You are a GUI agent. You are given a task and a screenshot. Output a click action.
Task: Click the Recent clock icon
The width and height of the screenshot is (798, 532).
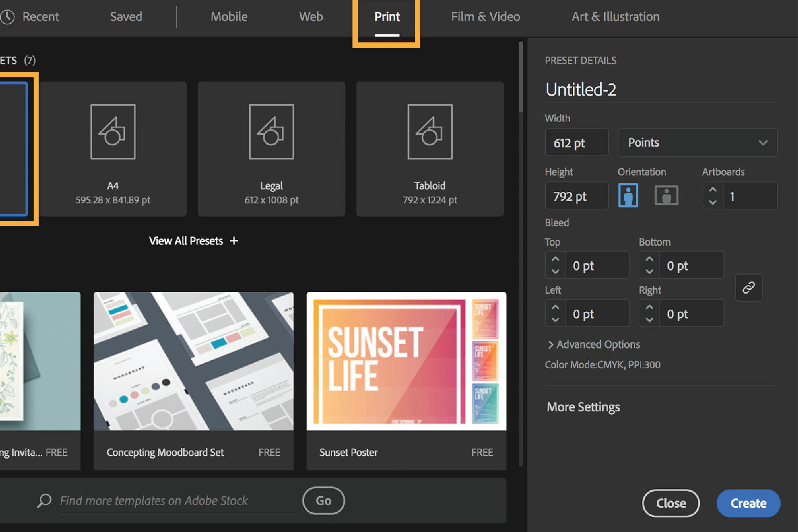7,17
